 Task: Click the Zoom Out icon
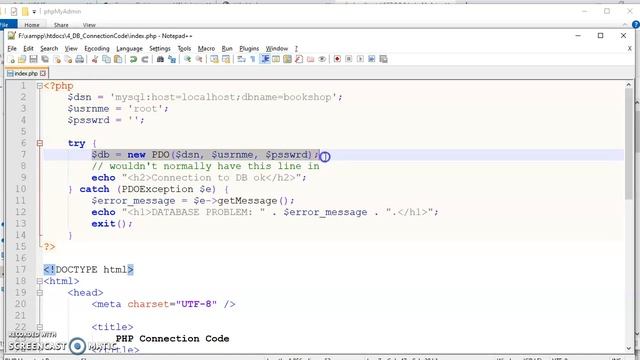point(199,59)
